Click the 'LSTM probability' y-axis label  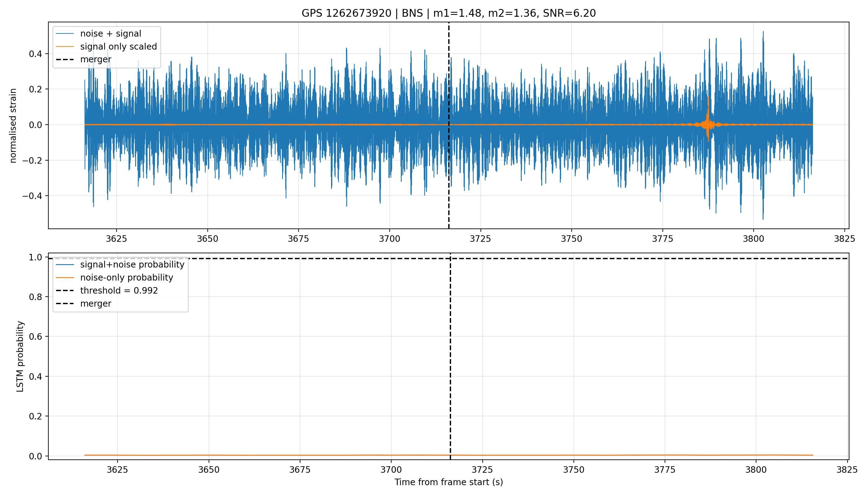[20, 356]
